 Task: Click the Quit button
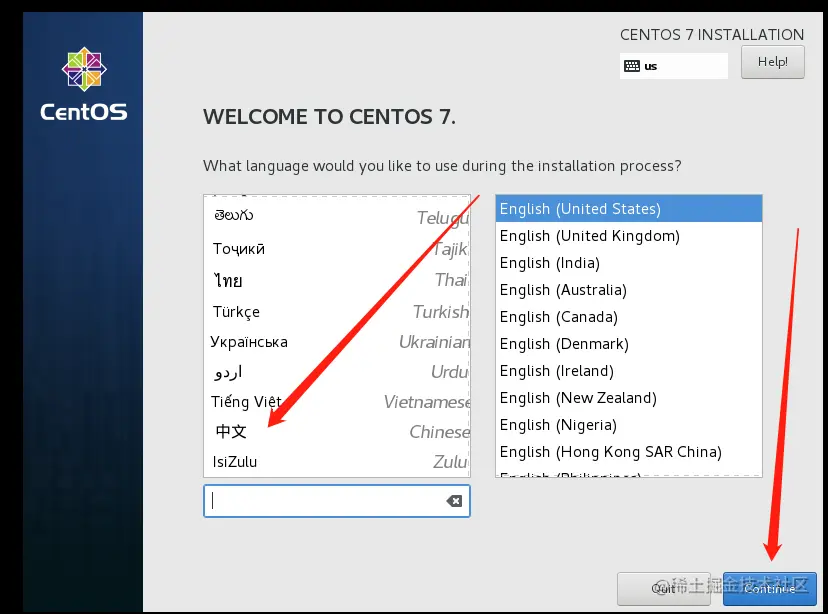pos(663,589)
